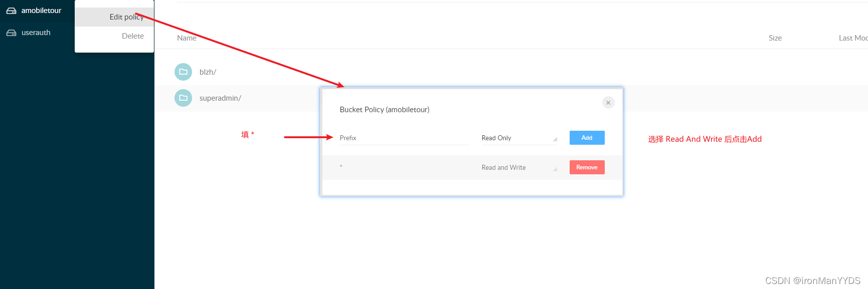Screen dimensions: 868x289
Task: Open the superadmin/ folder
Action: [220, 98]
